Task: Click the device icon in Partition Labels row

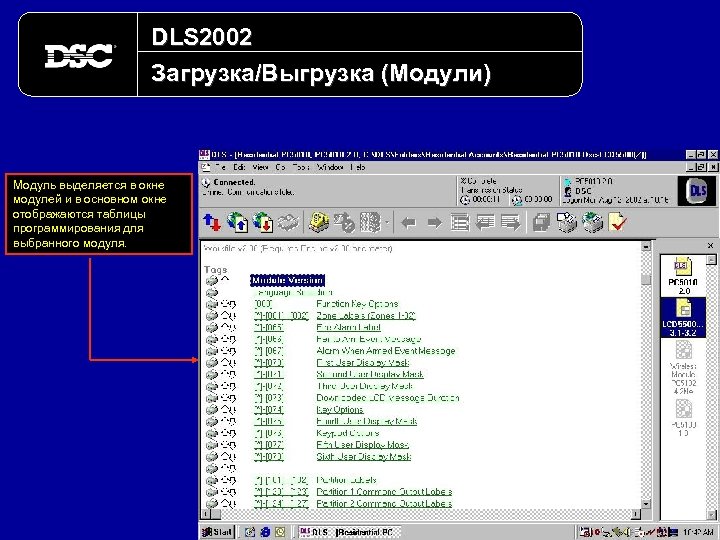Action: [x=212, y=480]
